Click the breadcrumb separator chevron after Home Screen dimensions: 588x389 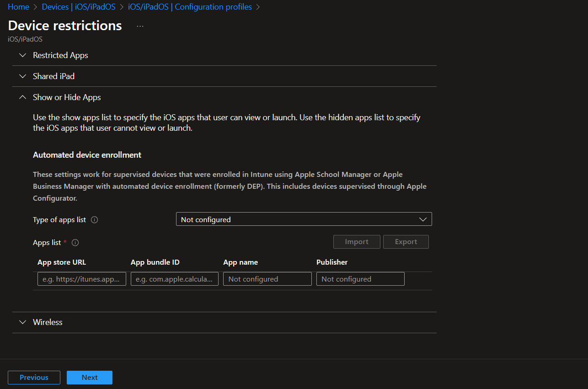tap(34, 7)
